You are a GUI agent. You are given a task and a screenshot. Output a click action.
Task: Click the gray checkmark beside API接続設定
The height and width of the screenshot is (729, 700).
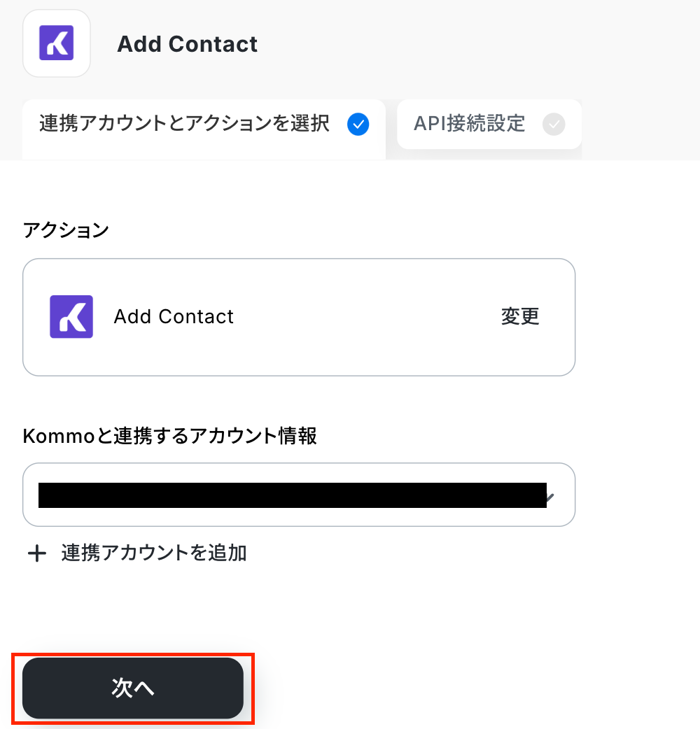554,125
